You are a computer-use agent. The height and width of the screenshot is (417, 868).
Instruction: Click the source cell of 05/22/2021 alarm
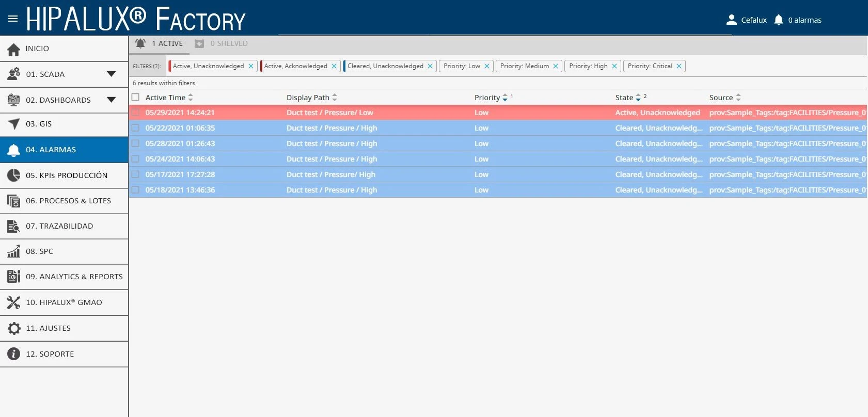coord(788,128)
